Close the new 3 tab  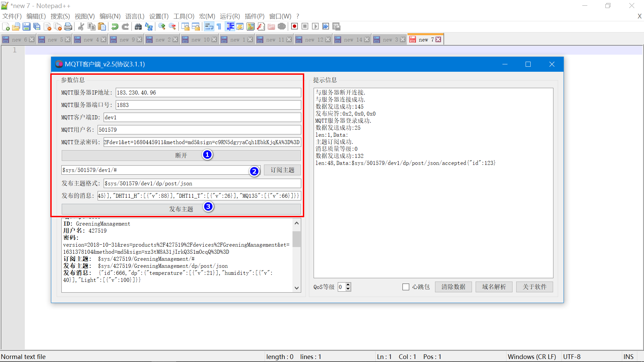pos(403,40)
